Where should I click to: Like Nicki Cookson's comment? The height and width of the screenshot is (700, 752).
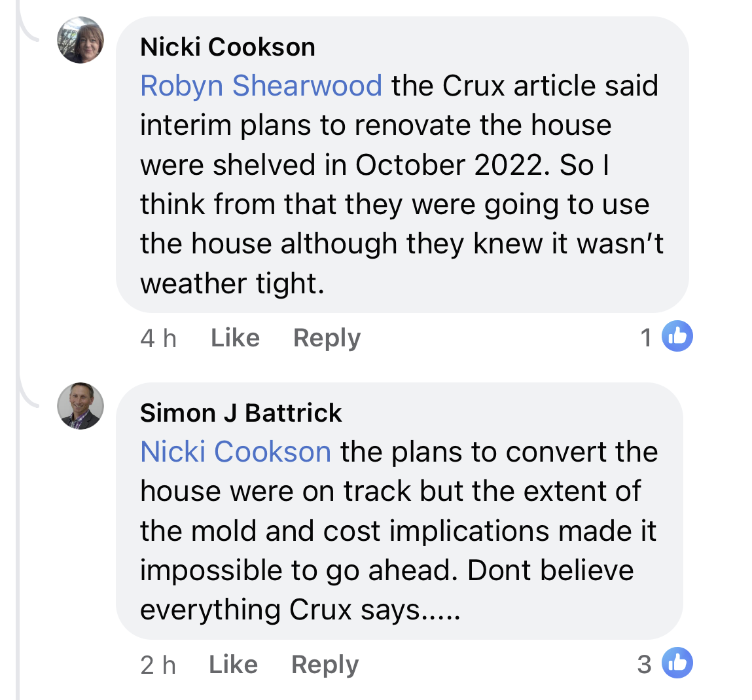click(x=235, y=338)
